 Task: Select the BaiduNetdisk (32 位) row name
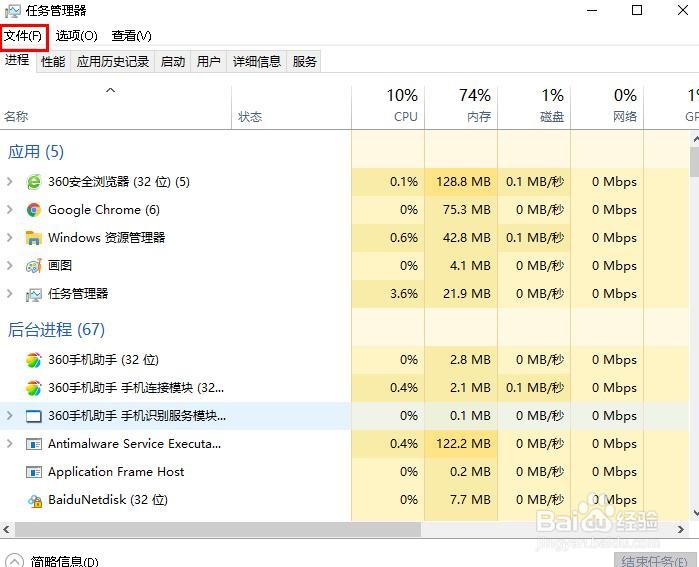point(108,500)
